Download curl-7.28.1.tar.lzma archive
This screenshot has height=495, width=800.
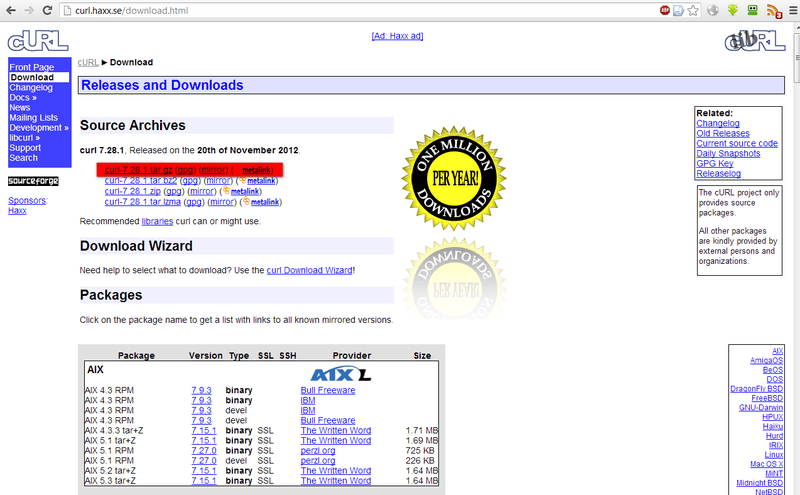[x=142, y=202]
